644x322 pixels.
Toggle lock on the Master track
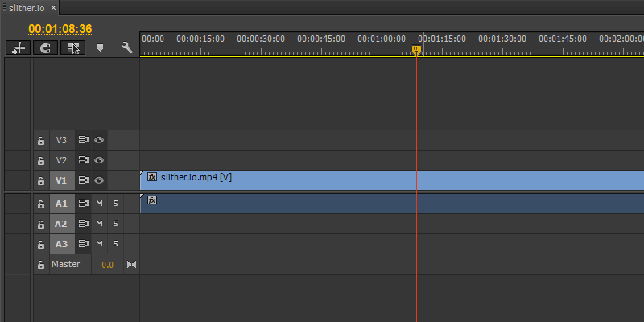pyautogui.click(x=41, y=265)
